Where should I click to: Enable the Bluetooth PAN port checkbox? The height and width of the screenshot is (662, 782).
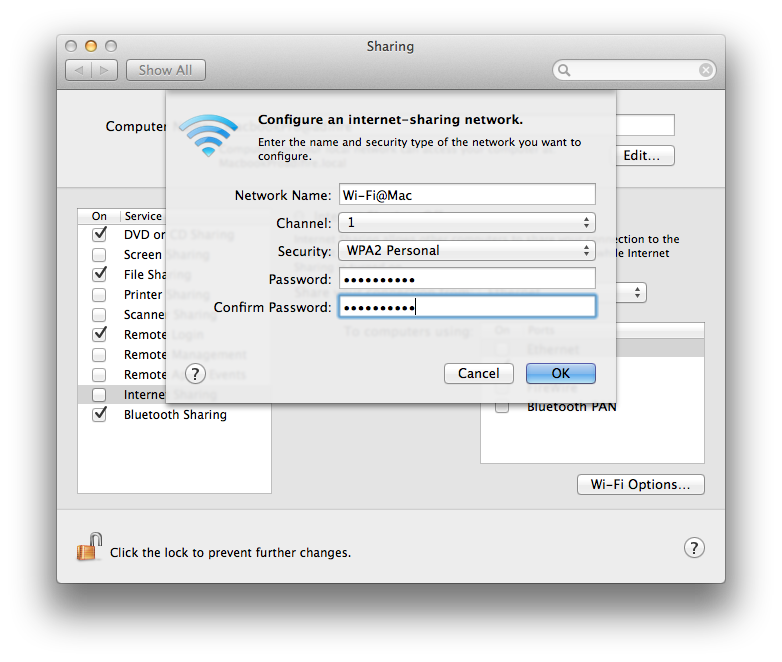[502, 407]
